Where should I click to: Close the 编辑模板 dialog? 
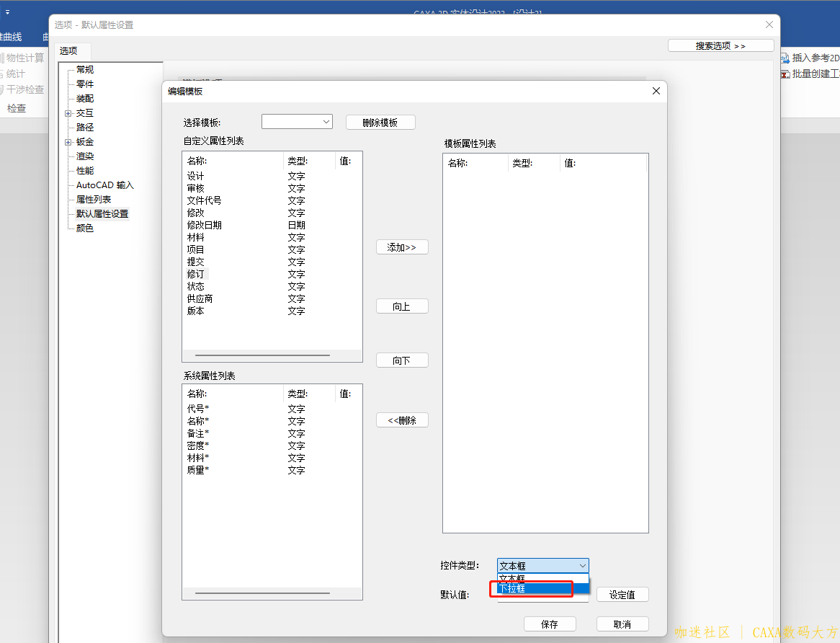click(656, 91)
